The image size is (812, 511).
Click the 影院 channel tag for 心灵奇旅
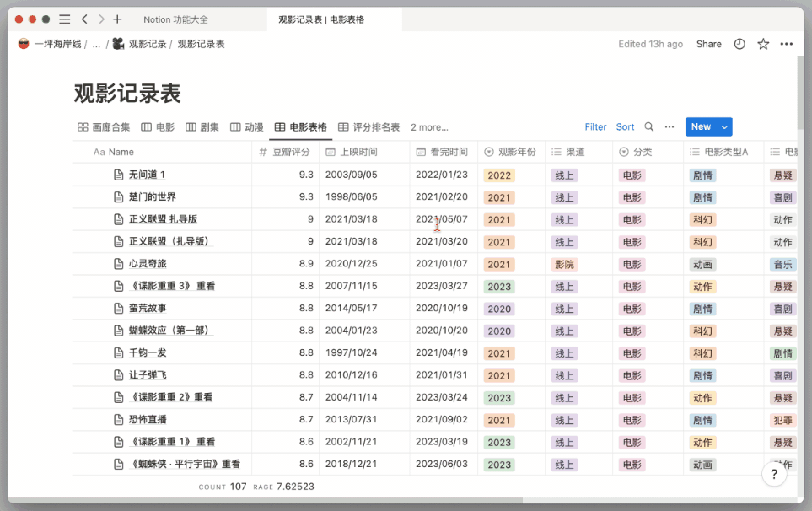[x=564, y=265]
